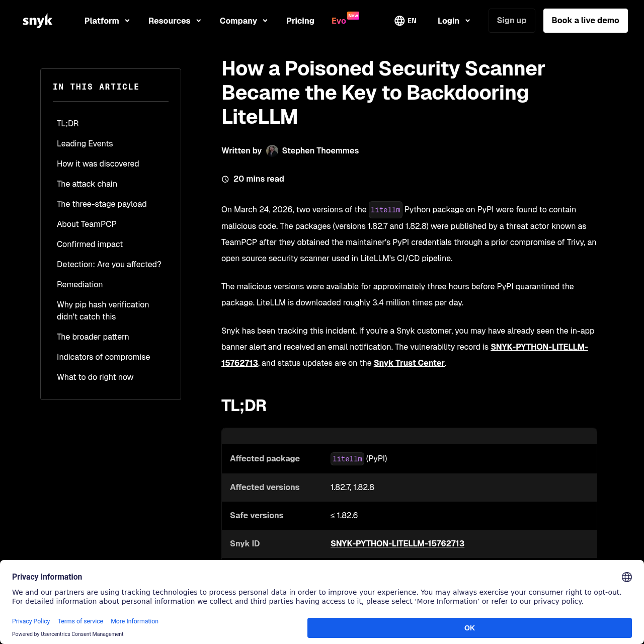Open the Company menu
Viewport: 644px width, 644px height.
244,21
